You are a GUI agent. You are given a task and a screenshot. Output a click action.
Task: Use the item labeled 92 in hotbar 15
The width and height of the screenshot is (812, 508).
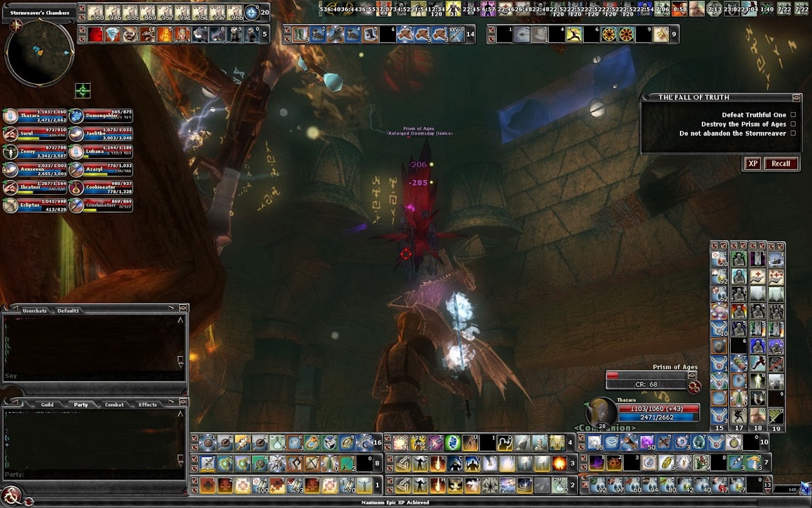[x=719, y=277]
